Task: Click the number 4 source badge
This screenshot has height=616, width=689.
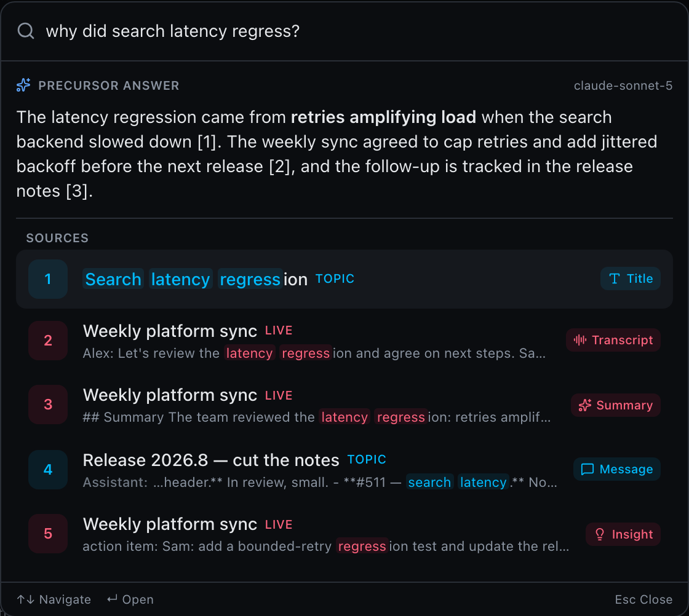Action: pyautogui.click(x=48, y=469)
